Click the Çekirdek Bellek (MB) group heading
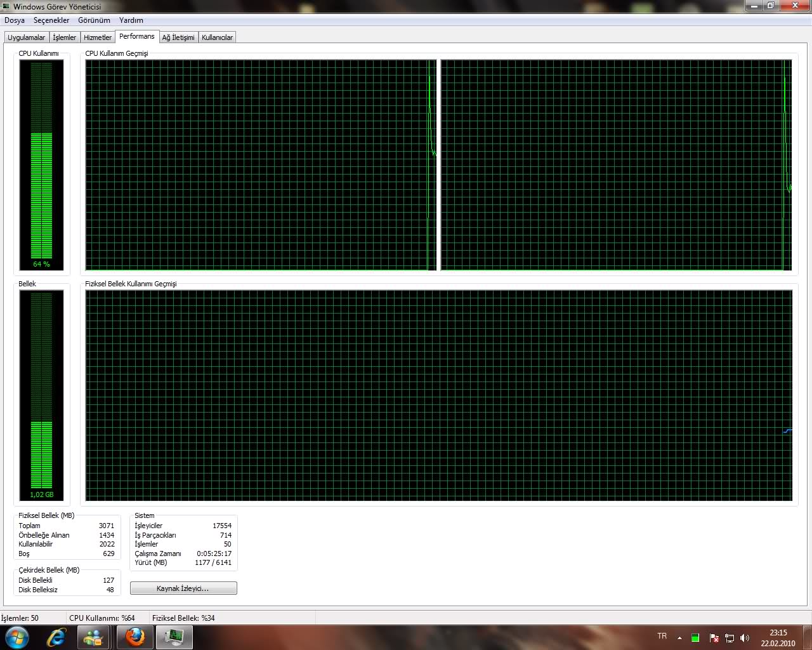Screen dimensions: 812x650 pyautogui.click(x=49, y=570)
